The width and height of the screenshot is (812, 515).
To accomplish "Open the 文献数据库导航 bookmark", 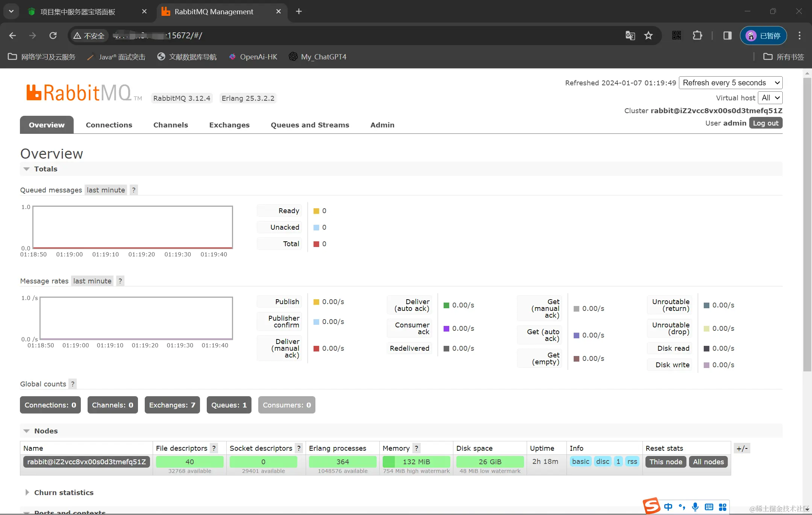I will point(187,57).
